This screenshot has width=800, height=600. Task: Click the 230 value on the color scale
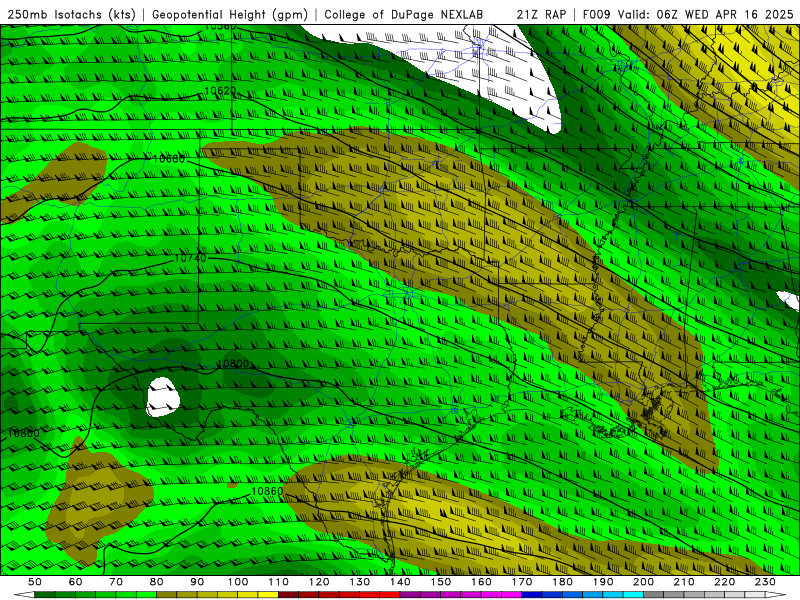765,582
